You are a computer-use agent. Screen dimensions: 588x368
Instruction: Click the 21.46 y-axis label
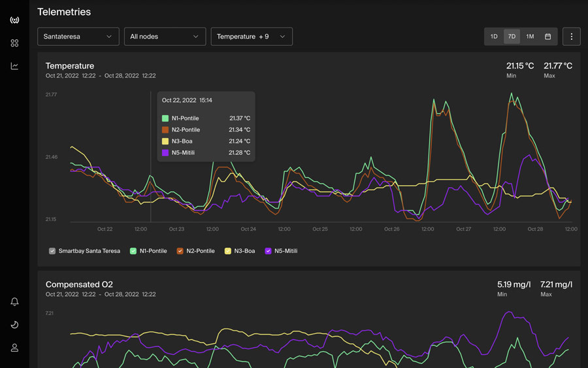tap(52, 157)
